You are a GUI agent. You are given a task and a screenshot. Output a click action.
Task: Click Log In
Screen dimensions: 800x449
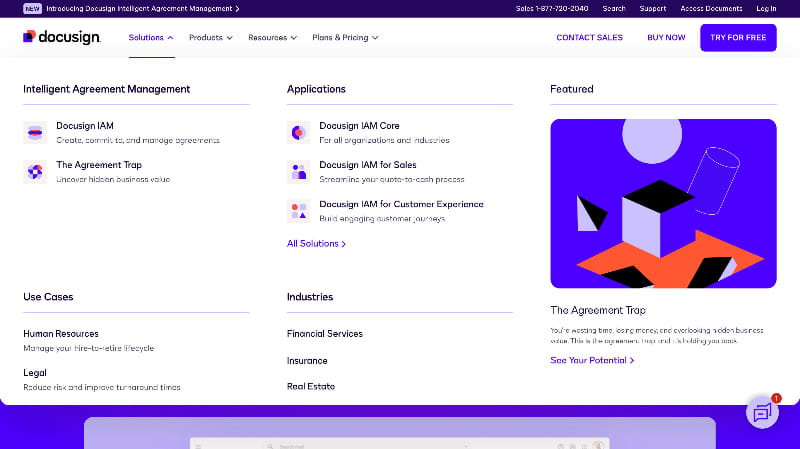tap(766, 9)
